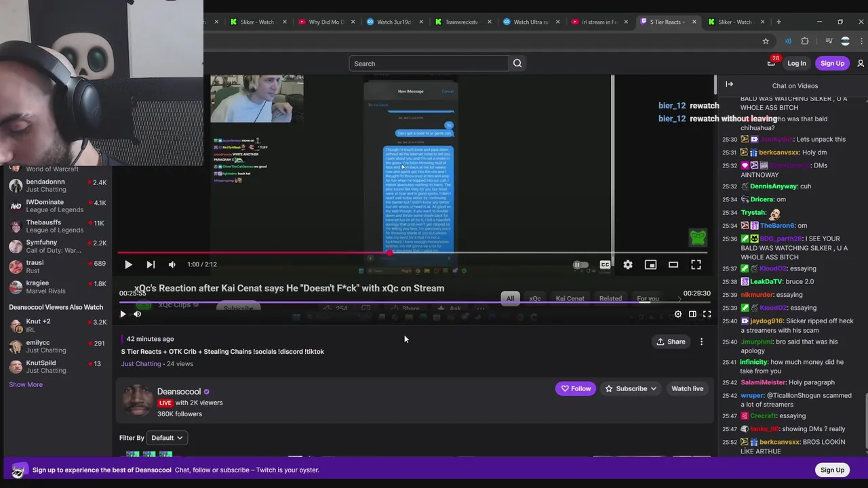
Task: Open the Filter By Default dropdown
Action: click(167, 438)
